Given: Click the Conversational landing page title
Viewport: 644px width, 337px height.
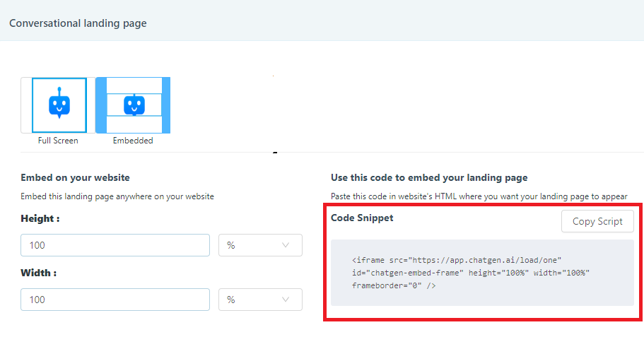Looking at the screenshot, I should click(x=78, y=23).
